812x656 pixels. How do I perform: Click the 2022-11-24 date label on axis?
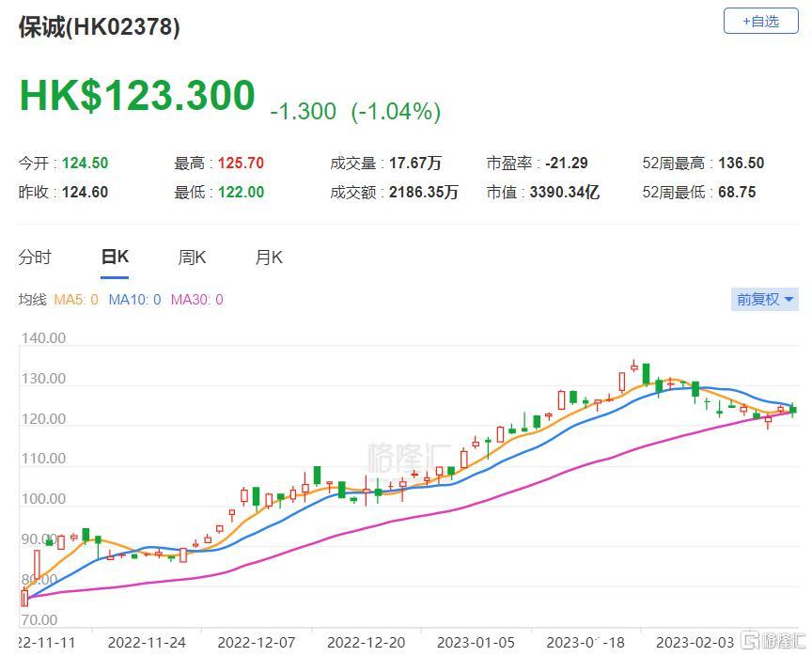[x=147, y=643]
